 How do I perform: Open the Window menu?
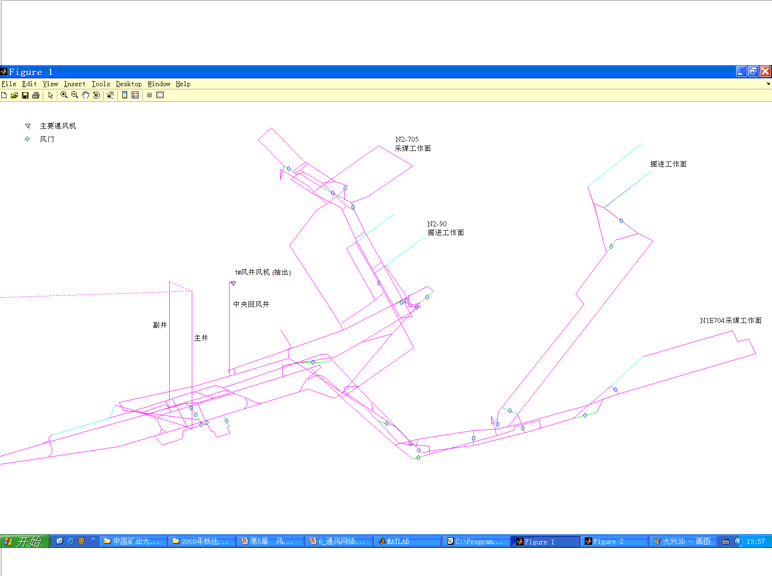pyautogui.click(x=159, y=84)
